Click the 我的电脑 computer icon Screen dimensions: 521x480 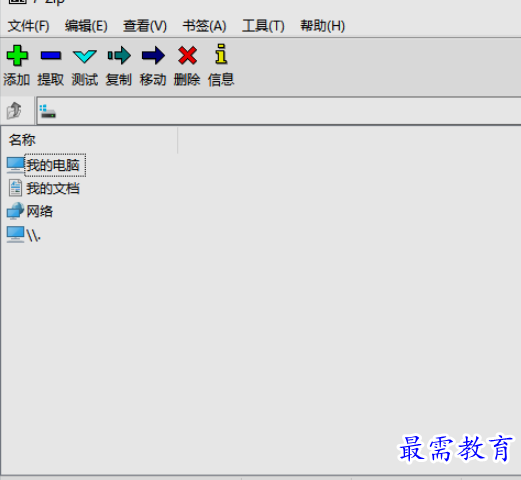(15, 165)
